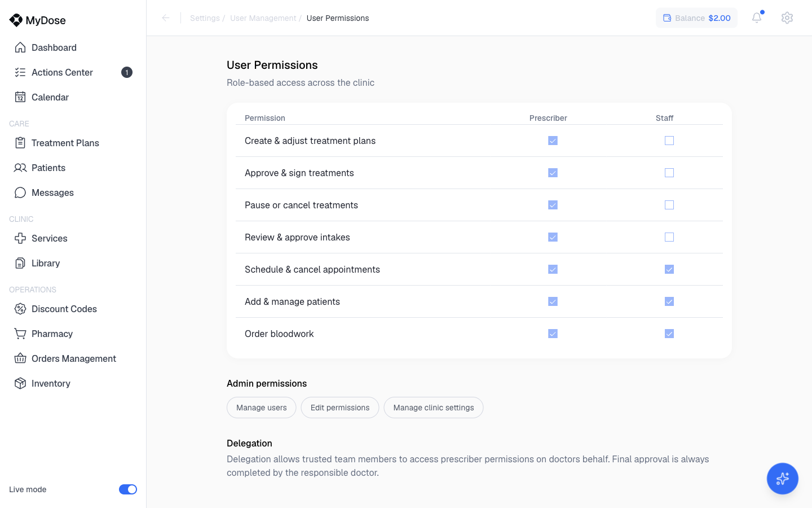Enable Staff checkbox for Approve & sign treatments
Screen dimensions: 812x508
coord(669,173)
